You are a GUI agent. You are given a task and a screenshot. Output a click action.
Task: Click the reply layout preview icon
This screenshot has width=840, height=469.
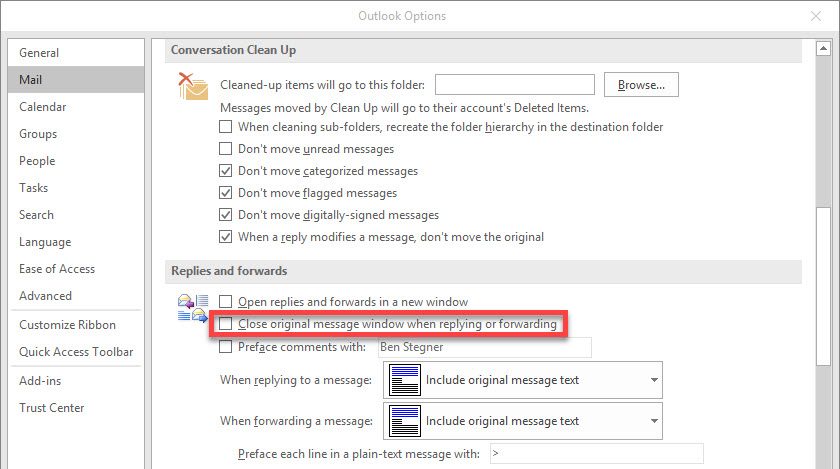point(404,380)
